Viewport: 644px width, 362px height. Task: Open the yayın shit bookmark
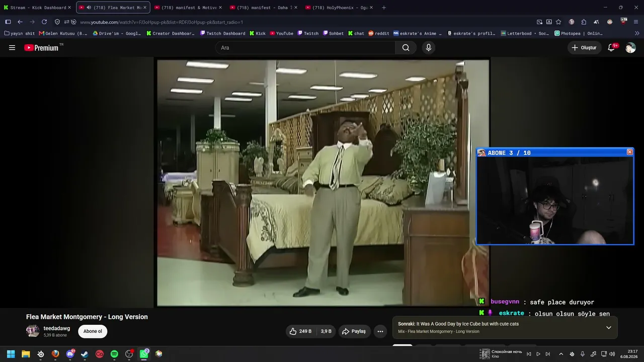coord(20,34)
